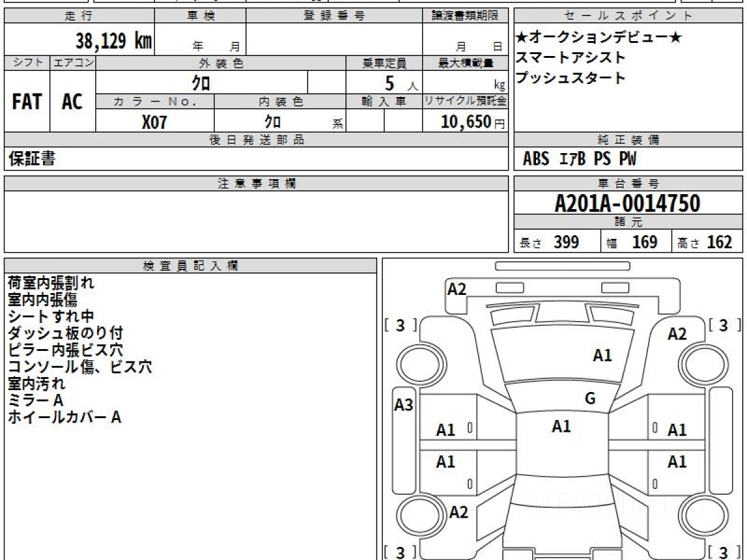This screenshot has height=560, width=747.
Task: Select the 最大積載量 header
Action: [x=465, y=63]
